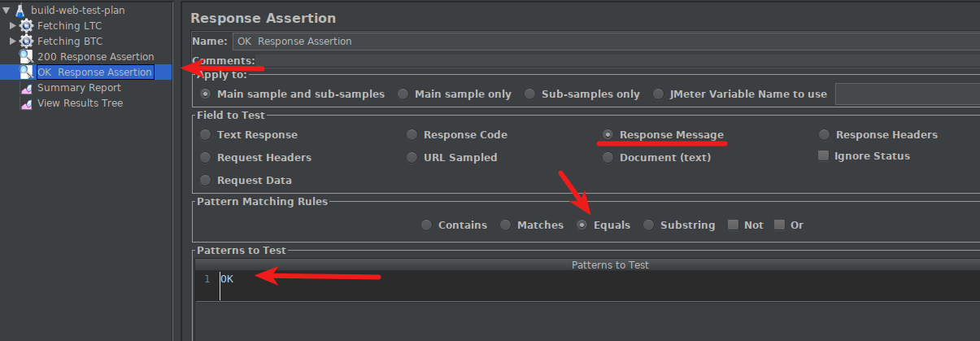Collapse the build-web-test-plan tree node
Screen dimensions: 980x341
7,10
